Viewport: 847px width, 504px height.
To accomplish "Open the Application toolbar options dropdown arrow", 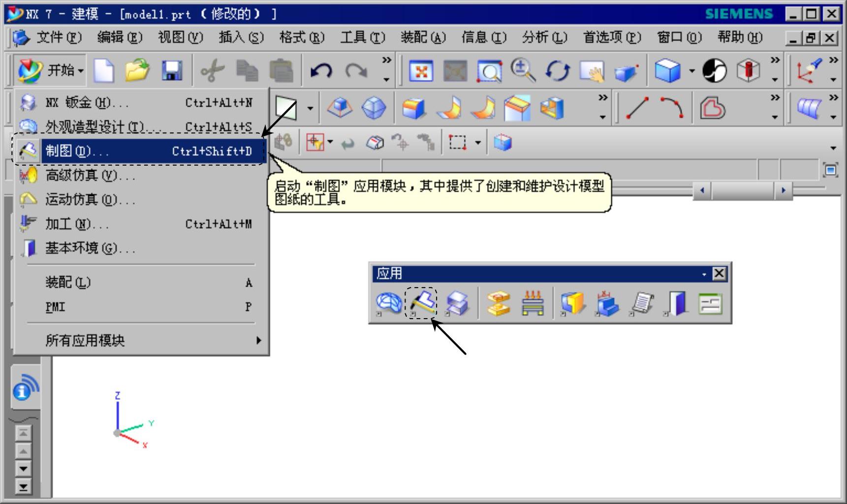I will coord(704,274).
